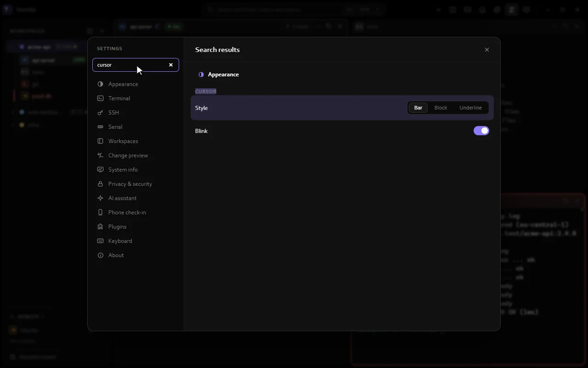
Task: Click the settings search field containing "cursor"
Action: [x=136, y=65]
